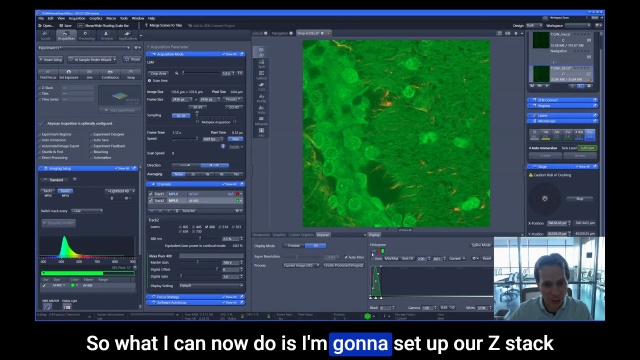The height and width of the screenshot is (360, 640).
Task: Adjust the 488 nm laser power slider
Action: point(199,238)
